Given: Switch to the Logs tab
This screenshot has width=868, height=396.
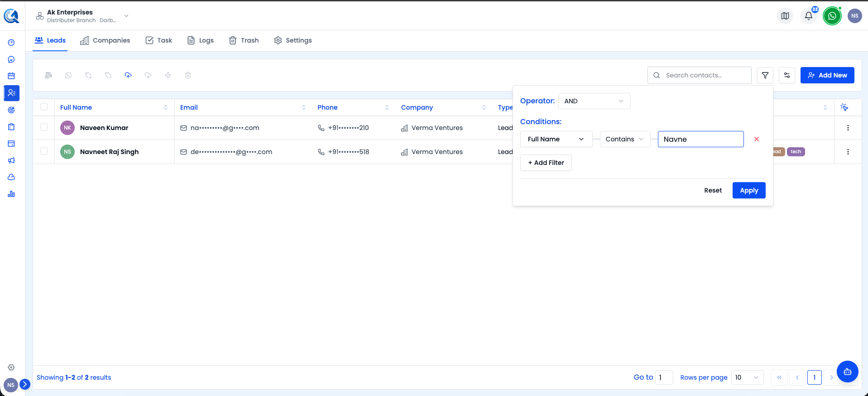Looking at the screenshot, I should point(201,40).
